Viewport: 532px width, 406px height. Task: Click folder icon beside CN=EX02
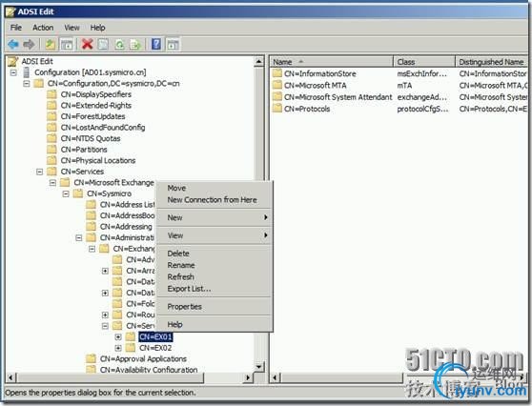(x=131, y=348)
